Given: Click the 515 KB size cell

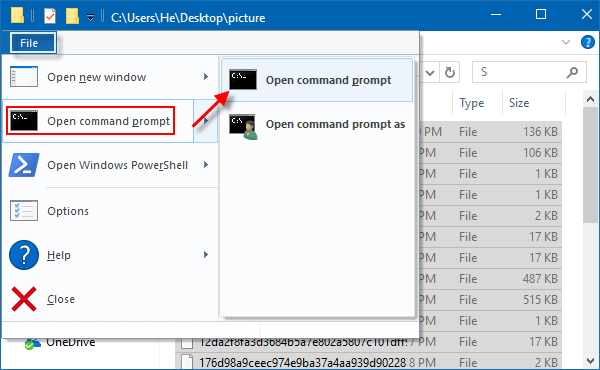Looking at the screenshot, I should click(x=540, y=300).
